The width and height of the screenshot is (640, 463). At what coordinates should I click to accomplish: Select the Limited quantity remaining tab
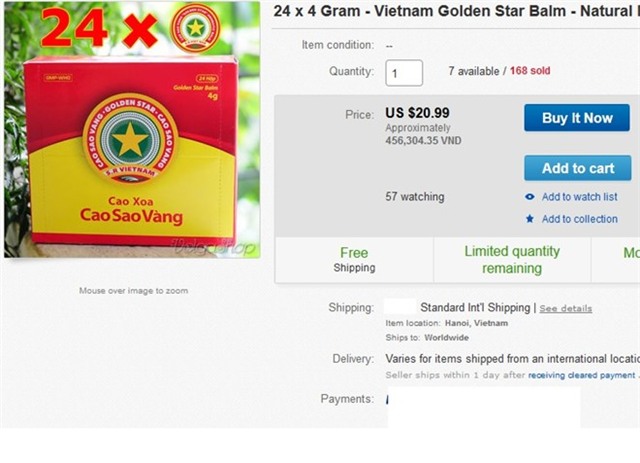[512, 260]
